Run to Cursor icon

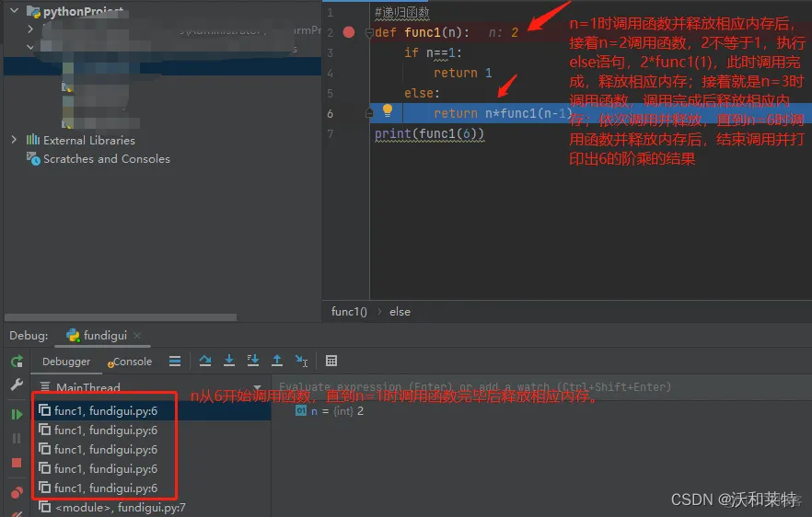[x=301, y=361]
